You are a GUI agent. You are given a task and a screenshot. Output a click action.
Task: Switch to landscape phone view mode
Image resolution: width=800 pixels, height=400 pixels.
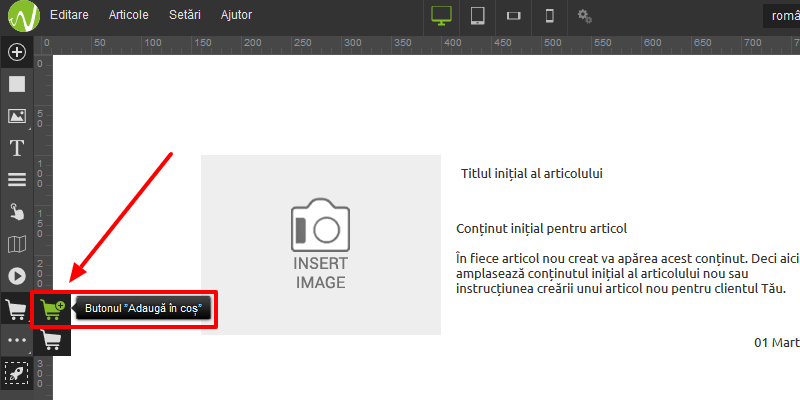[x=514, y=16]
